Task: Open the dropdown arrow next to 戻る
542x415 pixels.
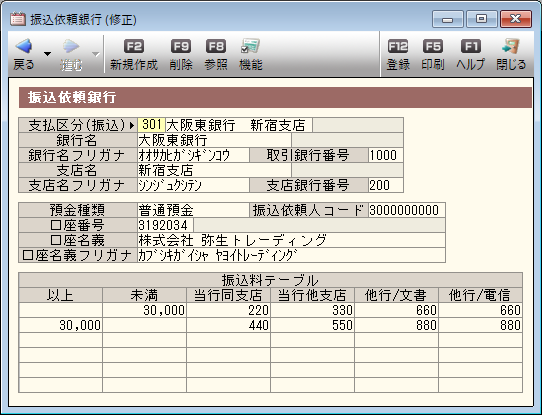Action: point(47,54)
